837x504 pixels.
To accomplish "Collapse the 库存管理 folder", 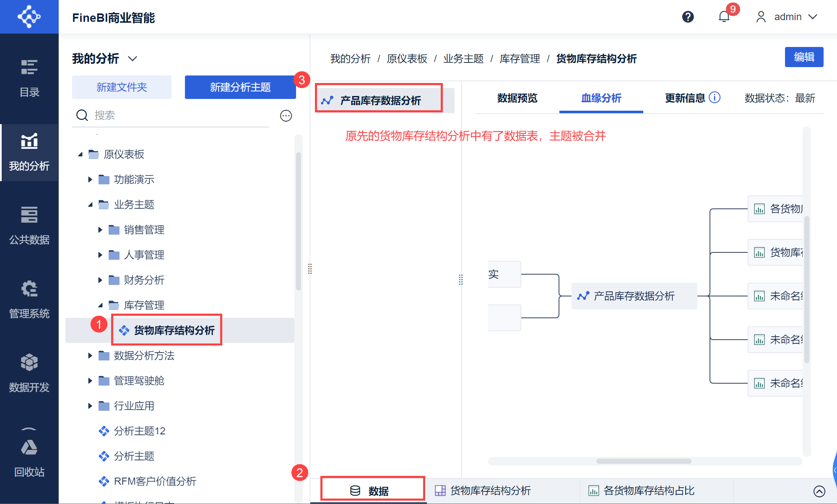I will 100,305.
